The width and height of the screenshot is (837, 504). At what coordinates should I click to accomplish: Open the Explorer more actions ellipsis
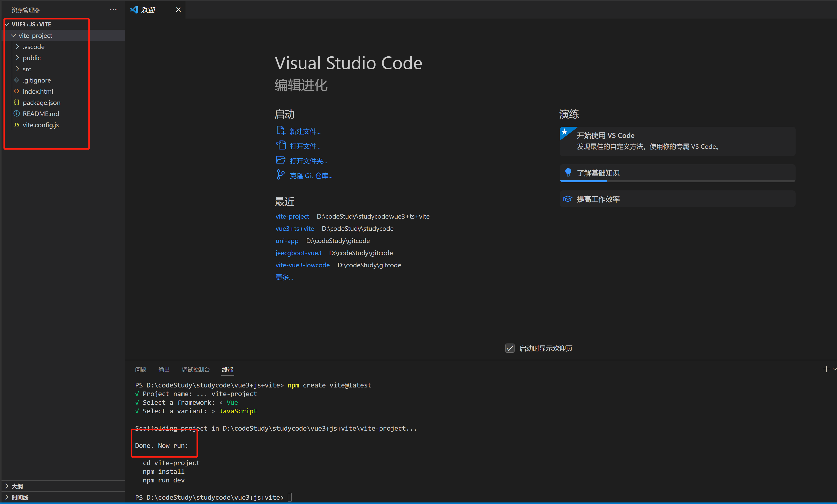click(113, 9)
